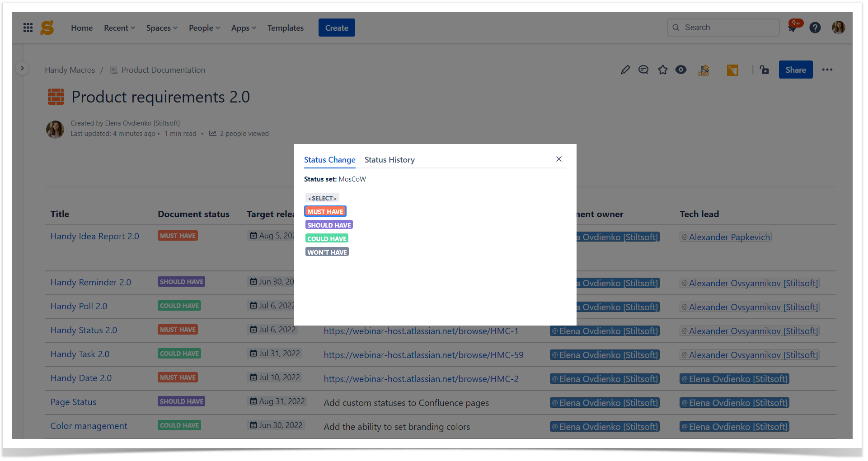Open the People dropdown menu
868x461 pixels.
click(x=204, y=28)
